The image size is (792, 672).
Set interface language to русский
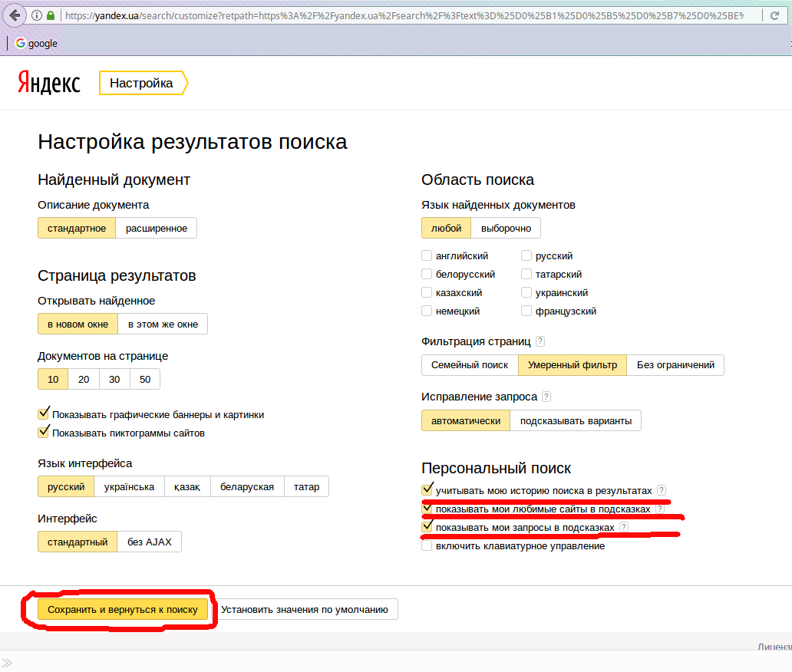66,486
